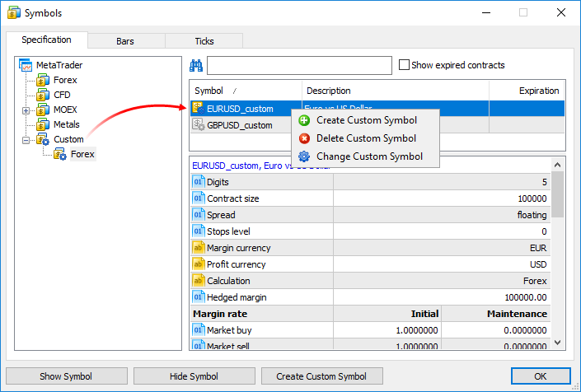This screenshot has height=392, width=581.
Task: Click the CFD group icon
Action: click(43, 95)
